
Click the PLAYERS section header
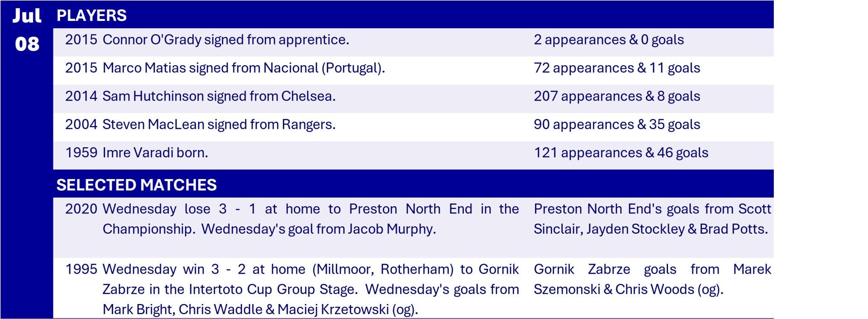pos(91,15)
